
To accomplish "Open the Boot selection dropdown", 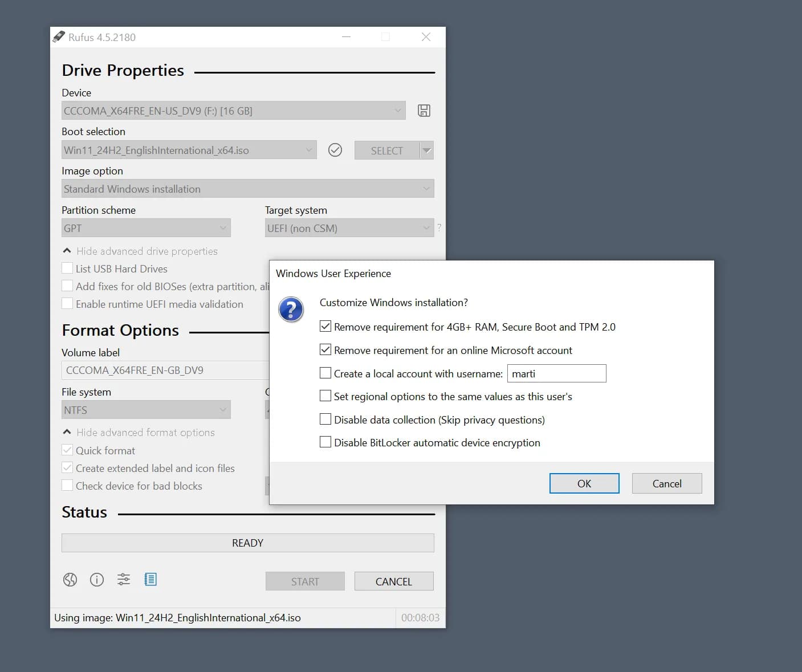I will point(189,150).
